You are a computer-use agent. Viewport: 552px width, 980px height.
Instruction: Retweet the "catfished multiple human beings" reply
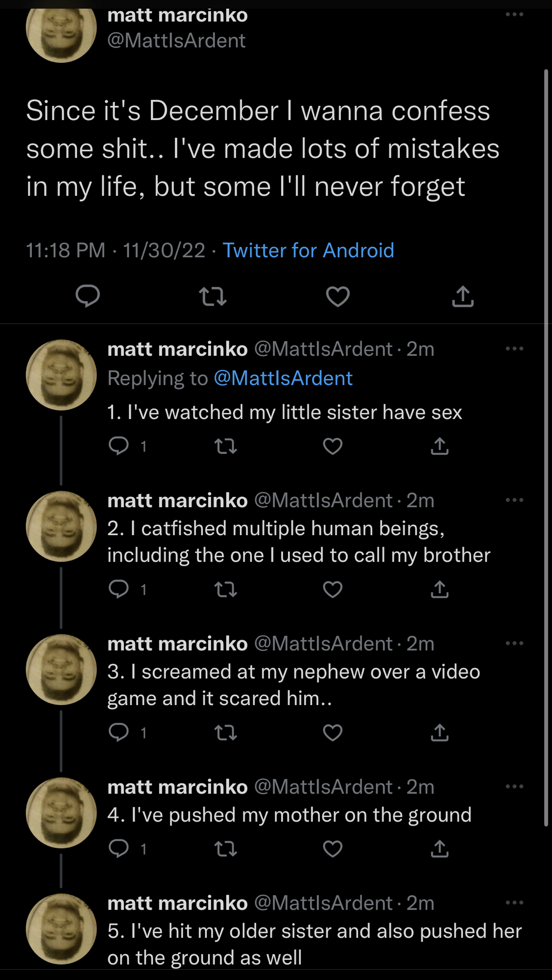coord(226,589)
